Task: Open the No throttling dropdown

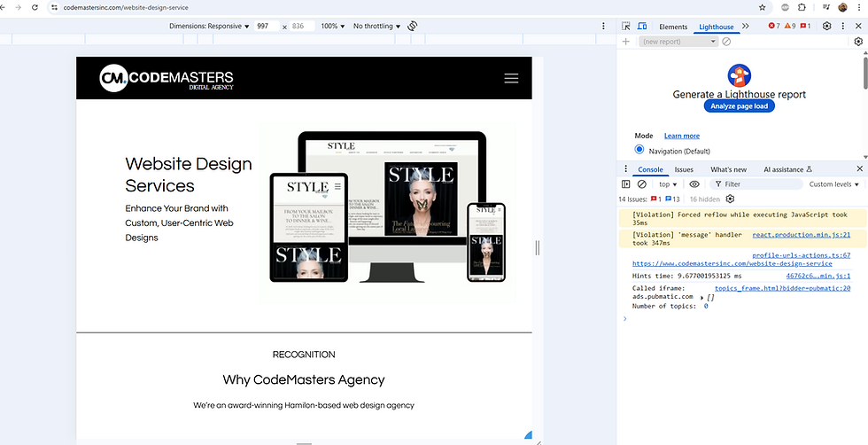Action: coord(377,26)
